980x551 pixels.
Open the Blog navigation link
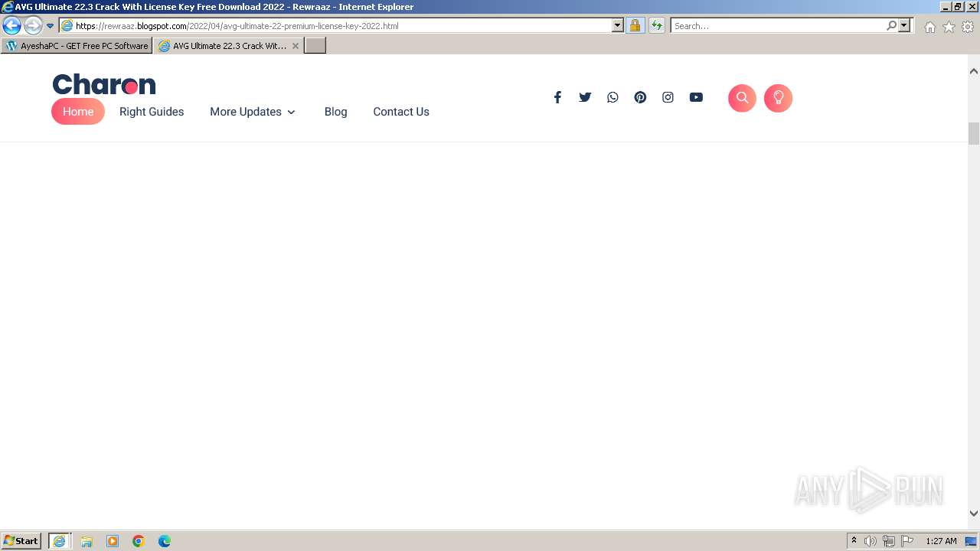point(335,112)
